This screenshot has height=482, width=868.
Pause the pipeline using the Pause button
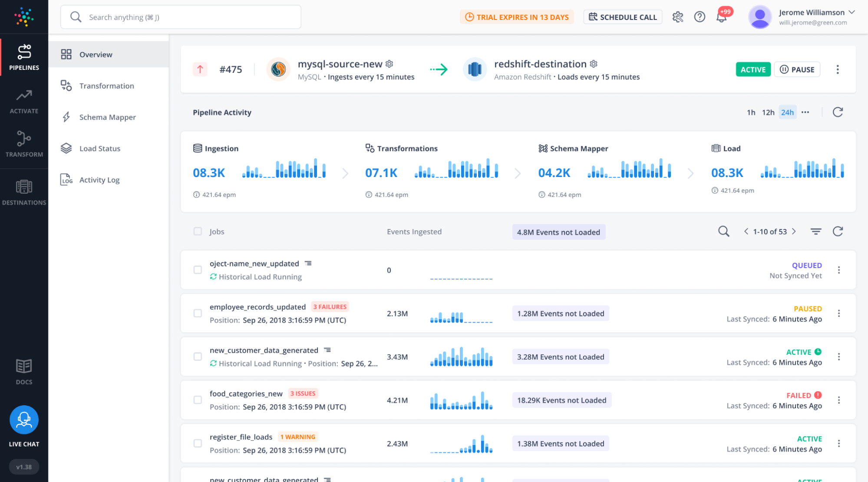(797, 69)
